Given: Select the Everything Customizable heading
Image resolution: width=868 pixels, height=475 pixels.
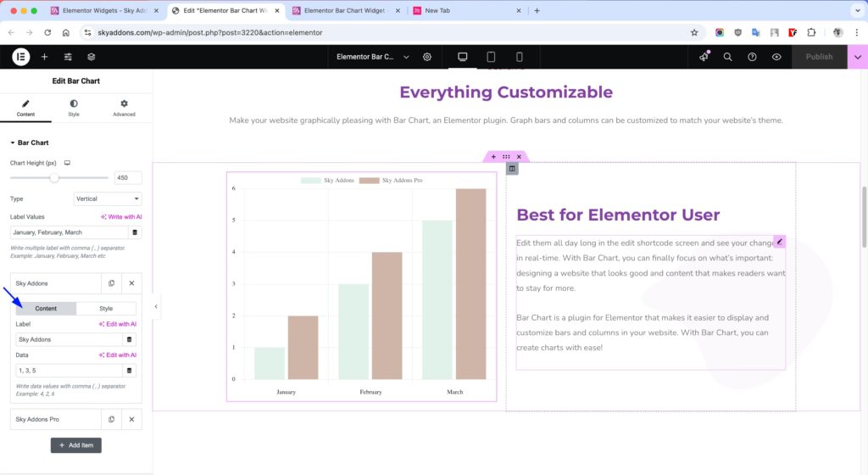Looking at the screenshot, I should coord(506,92).
